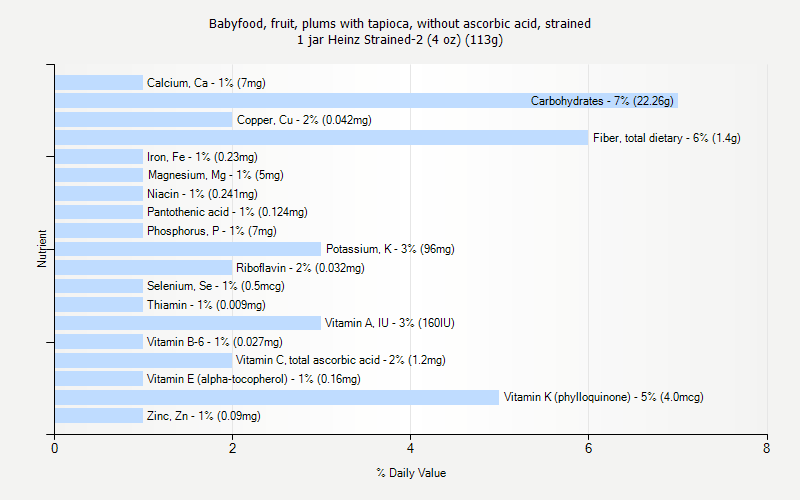Screen dimensions: 800x500
Task: Click the Riboflavin 2% bar
Action: pyautogui.click(x=144, y=267)
